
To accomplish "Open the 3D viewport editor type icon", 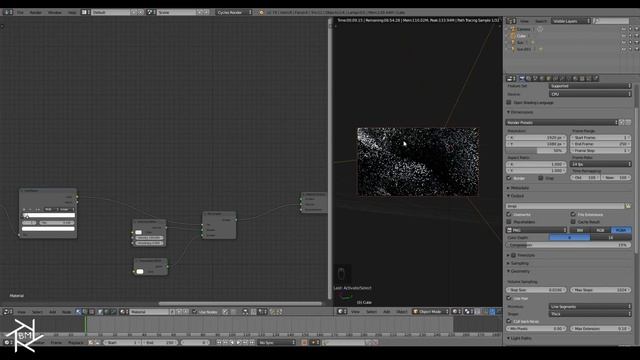I will pyautogui.click(x=341, y=311).
